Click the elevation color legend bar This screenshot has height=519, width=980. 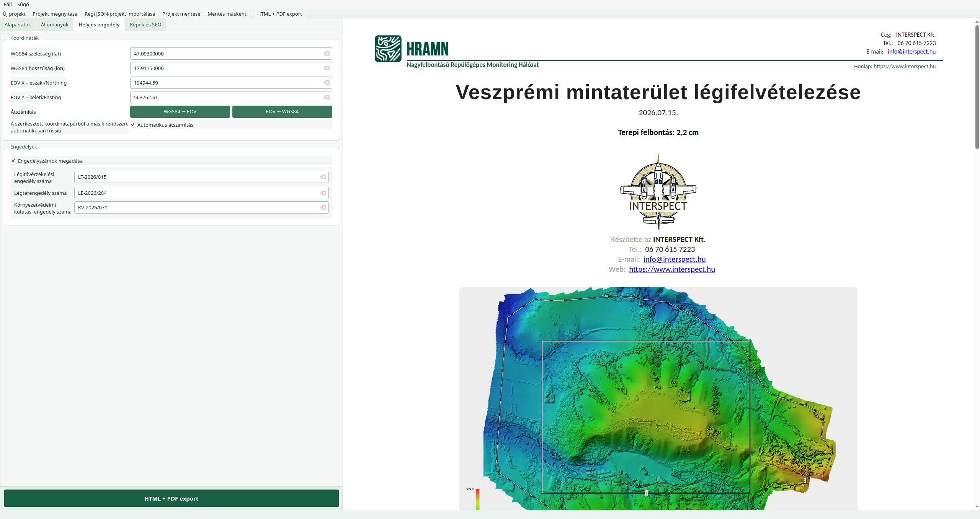click(x=477, y=499)
